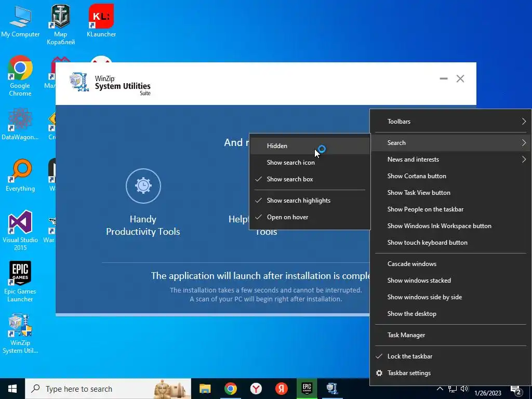Switch to Epic Games taskbar icon
Screen dimensions: 532x399
pos(307,389)
